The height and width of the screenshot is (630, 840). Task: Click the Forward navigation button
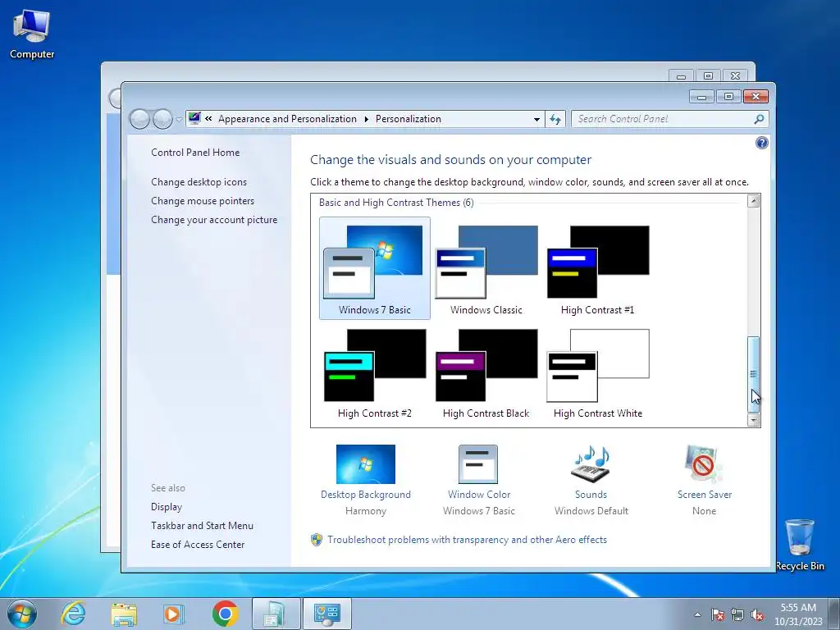(x=163, y=119)
